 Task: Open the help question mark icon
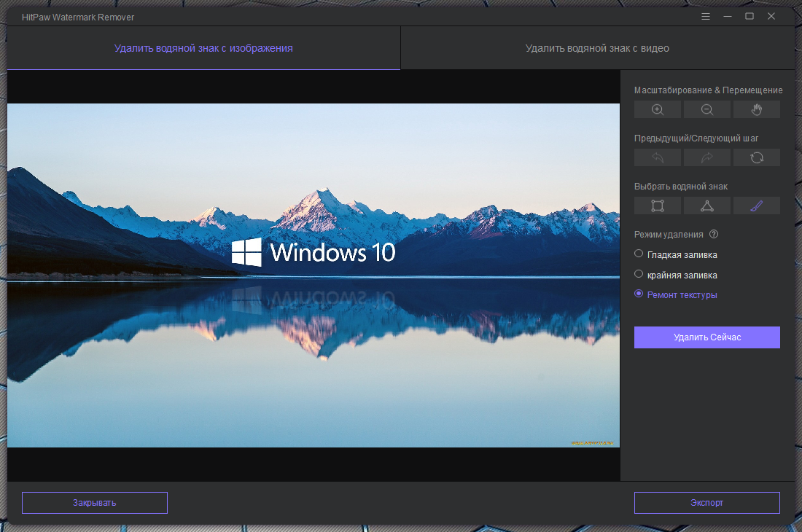[x=714, y=234]
